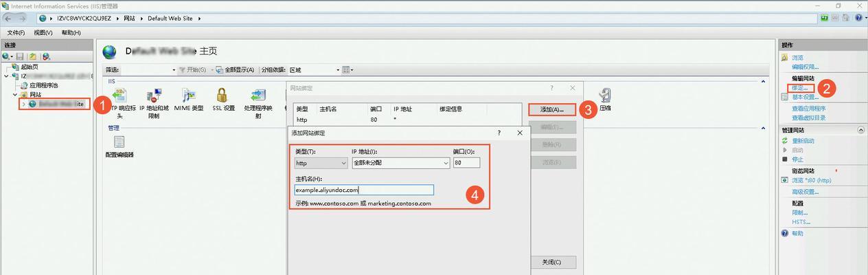Click the 添加(A)... button
Image resolution: width=868 pixels, height=275 pixels.
click(x=552, y=109)
